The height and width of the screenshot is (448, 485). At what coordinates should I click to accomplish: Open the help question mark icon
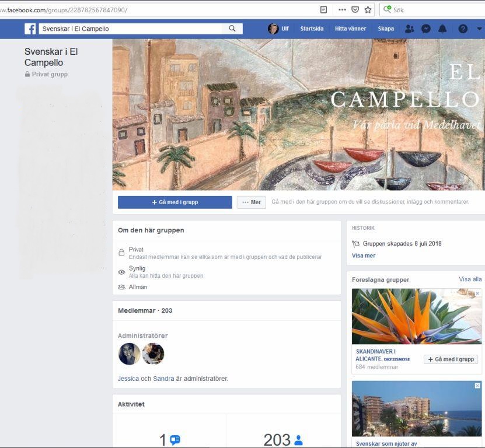463,29
